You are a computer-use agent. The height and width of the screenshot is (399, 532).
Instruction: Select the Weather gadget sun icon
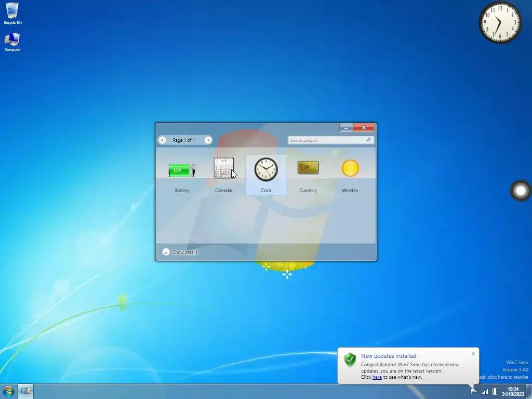click(x=350, y=168)
